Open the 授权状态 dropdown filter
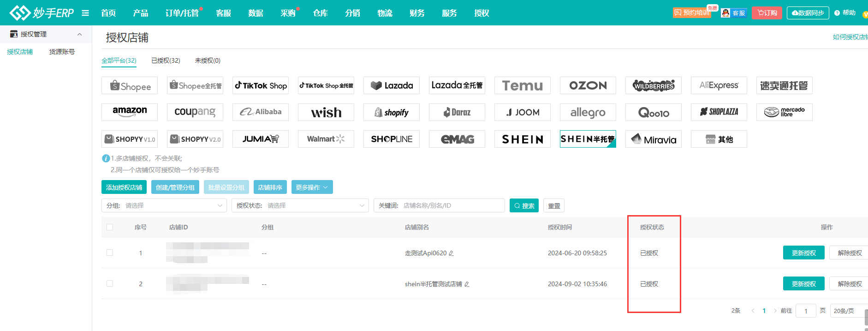Screen dimensions: 868x331 pyautogui.click(x=300, y=205)
